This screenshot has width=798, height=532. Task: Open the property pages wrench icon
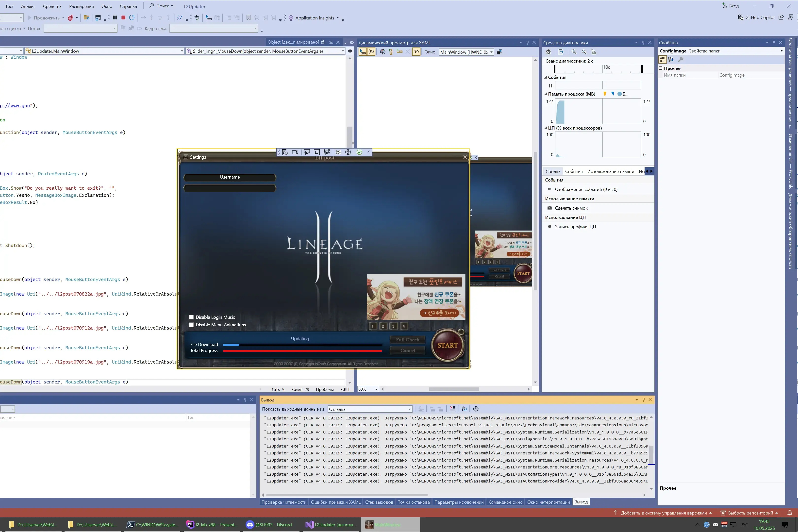(x=681, y=59)
